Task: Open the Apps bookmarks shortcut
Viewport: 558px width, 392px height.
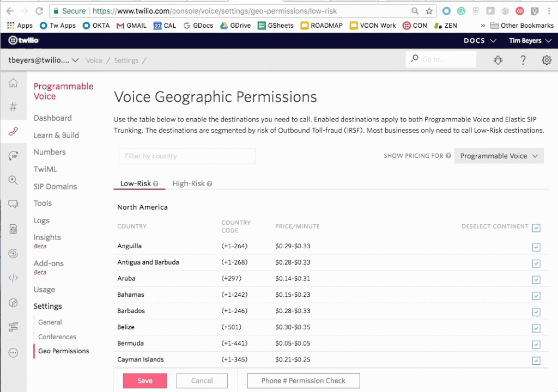Action: [20, 26]
